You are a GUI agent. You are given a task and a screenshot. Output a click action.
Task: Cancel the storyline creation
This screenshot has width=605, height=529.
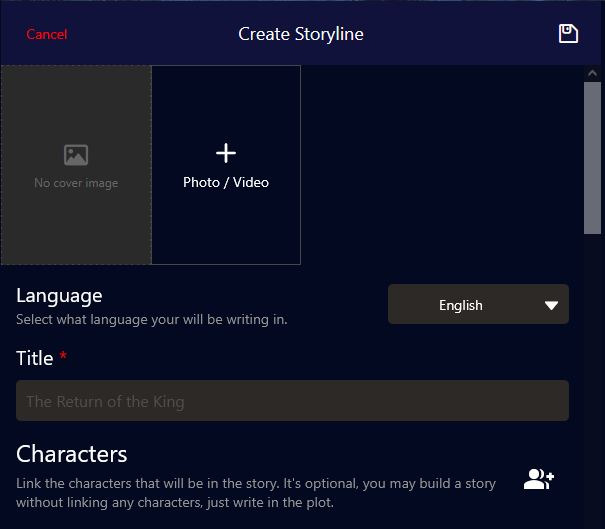tap(47, 34)
